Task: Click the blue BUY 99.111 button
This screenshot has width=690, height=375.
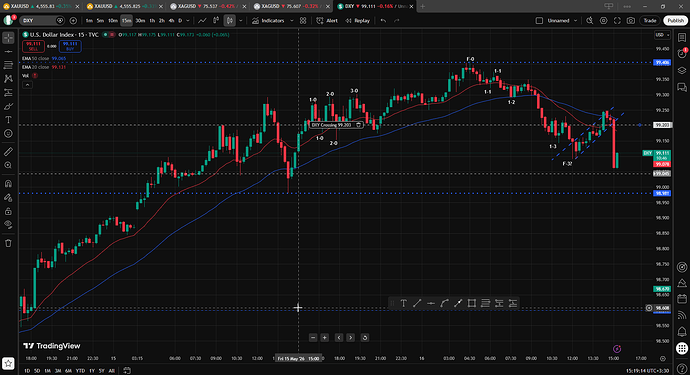Action: coord(70,46)
